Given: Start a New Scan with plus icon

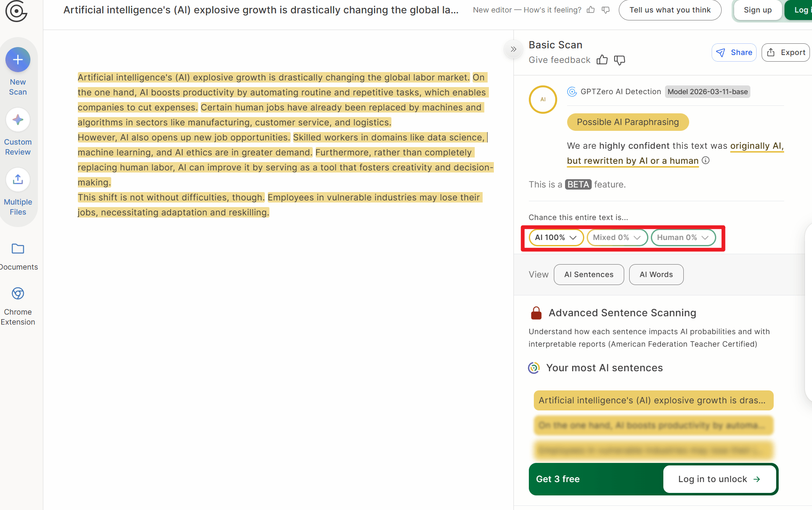Looking at the screenshot, I should click(18, 60).
